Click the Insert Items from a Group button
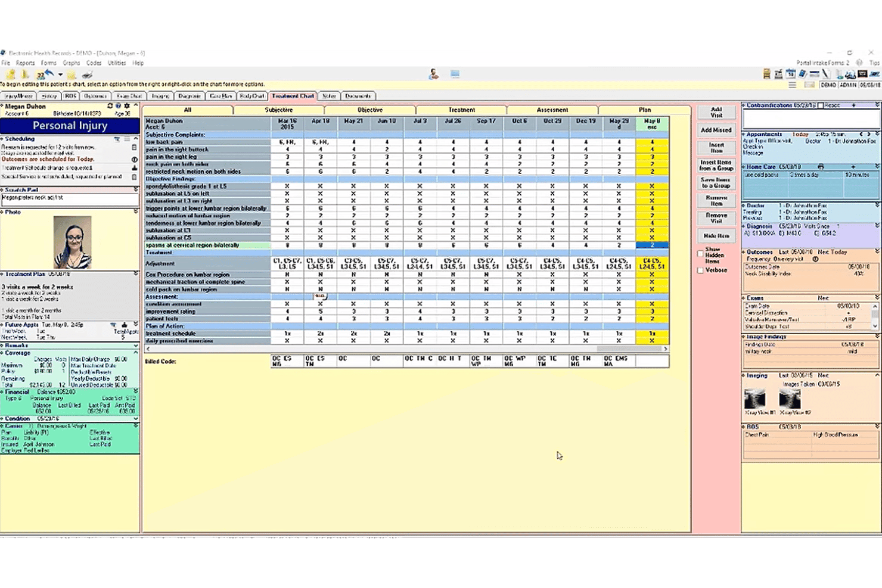Viewport: 882px width, 588px height. pyautogui.click(x=716, y=165)
